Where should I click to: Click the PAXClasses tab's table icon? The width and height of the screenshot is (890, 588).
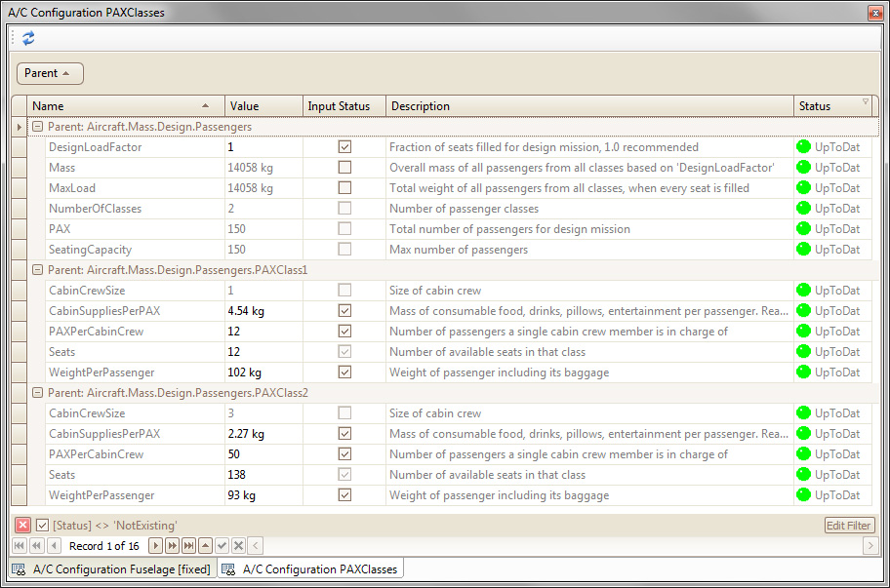coord(228,569)
